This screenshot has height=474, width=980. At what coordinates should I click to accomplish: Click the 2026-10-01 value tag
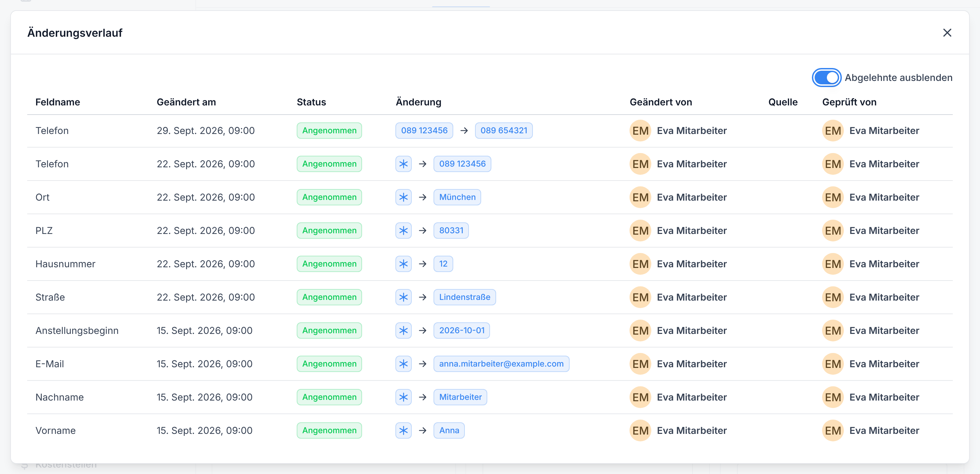pyautogui.click(x=462, y=331)
